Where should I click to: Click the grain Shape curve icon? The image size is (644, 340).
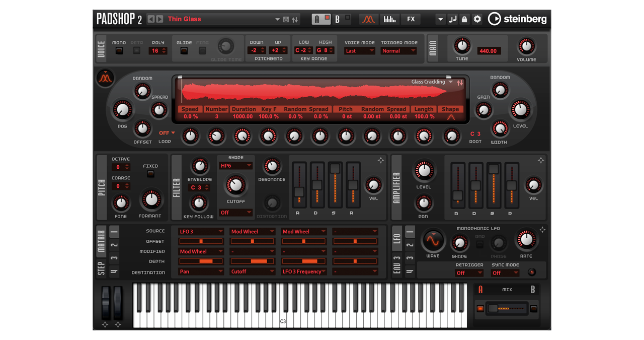click(x=451, y=117)
